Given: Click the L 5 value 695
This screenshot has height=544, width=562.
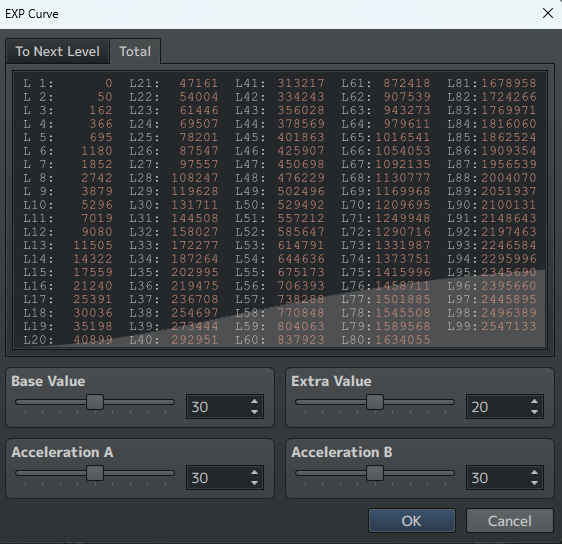Looking at the screenshot, I should [101, 137].
